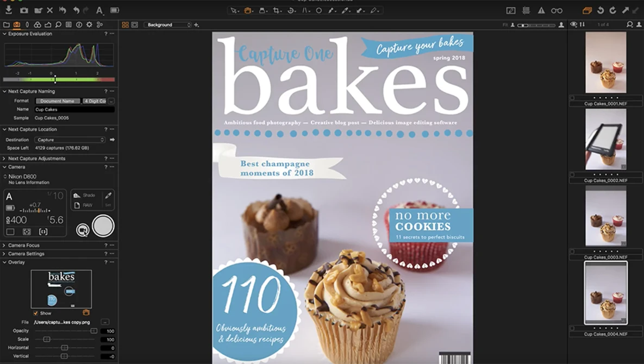Viewport: 644px width, 364px height.
Task: Click the Import images arrow icon
Action: [9, 10]
